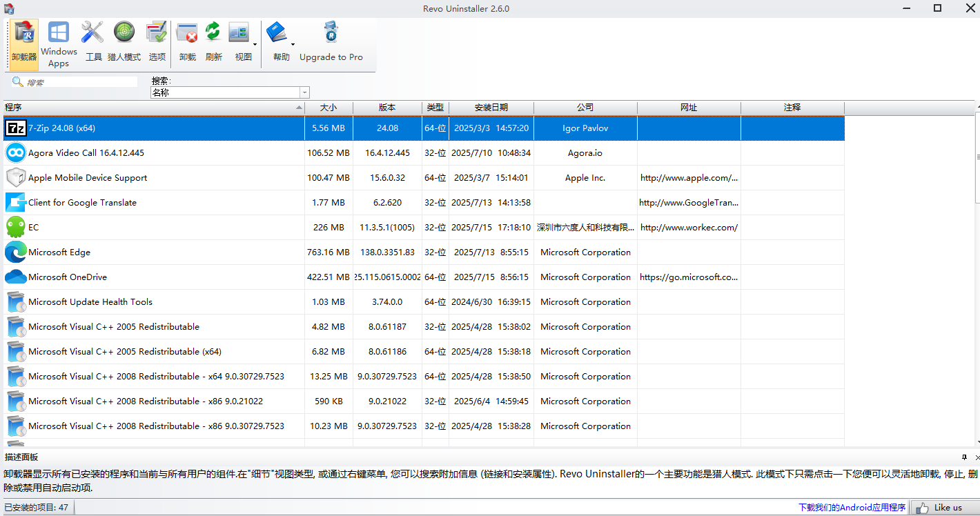Viewport: 980px width, 516px height.
Task: Click the Agora.io company cell
Action: [585, 153]
